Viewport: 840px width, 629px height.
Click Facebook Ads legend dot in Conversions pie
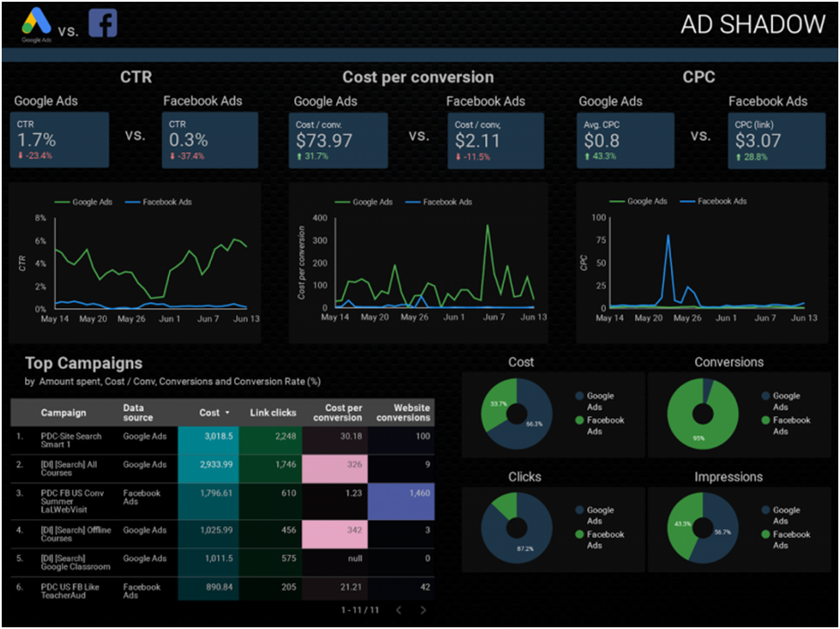pos(765,420)
